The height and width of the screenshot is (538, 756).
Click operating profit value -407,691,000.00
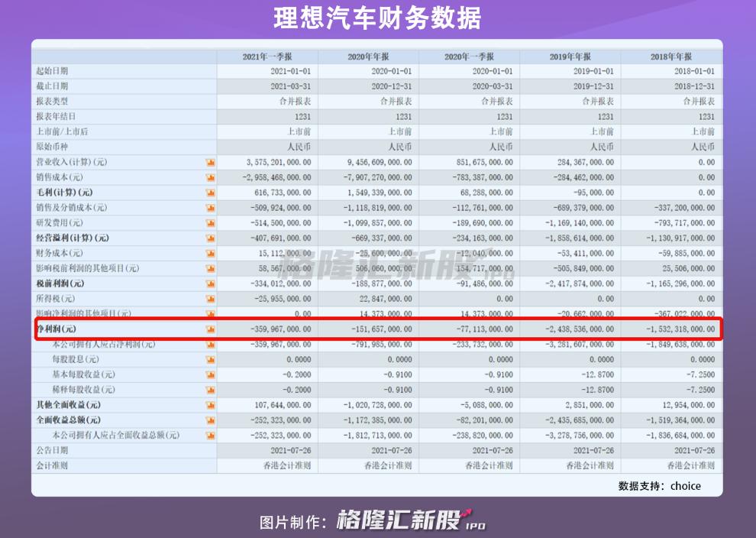tap(280, 238)
